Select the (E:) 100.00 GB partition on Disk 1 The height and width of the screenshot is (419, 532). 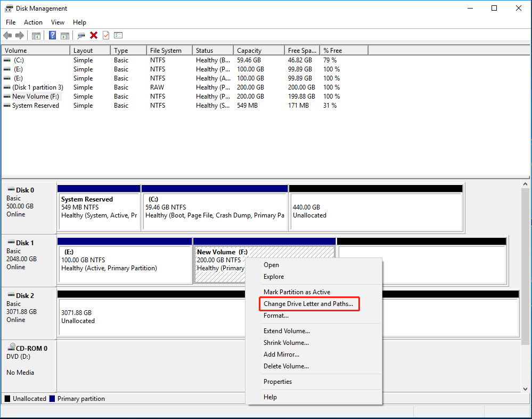125,261
